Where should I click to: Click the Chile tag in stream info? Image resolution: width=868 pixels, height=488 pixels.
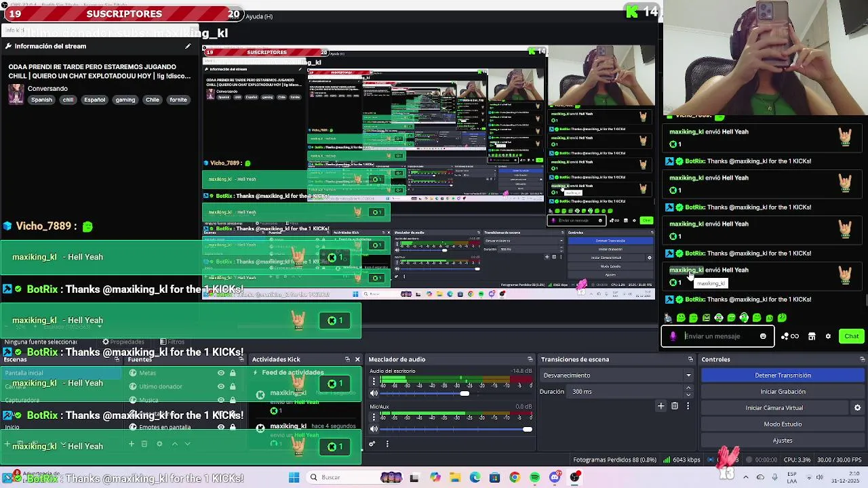(x=153, y=100)
